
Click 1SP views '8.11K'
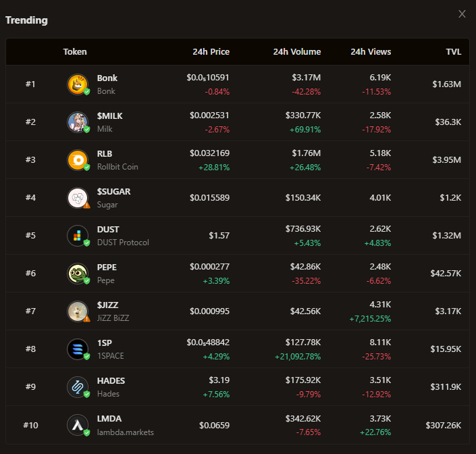click(380, 343)
